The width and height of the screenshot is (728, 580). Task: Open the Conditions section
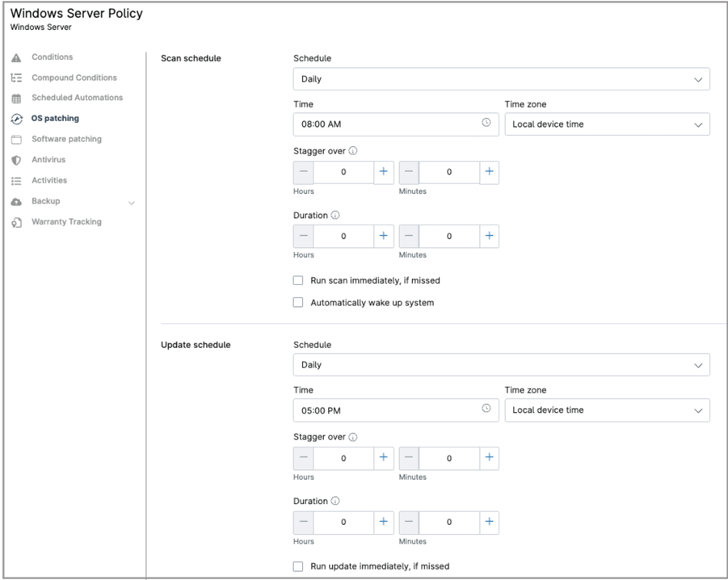52,57
